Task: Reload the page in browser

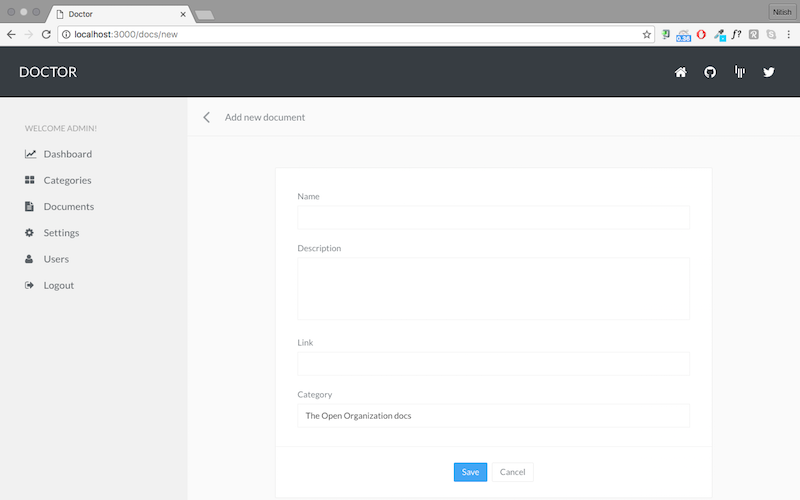Action: tap(46, 34)
